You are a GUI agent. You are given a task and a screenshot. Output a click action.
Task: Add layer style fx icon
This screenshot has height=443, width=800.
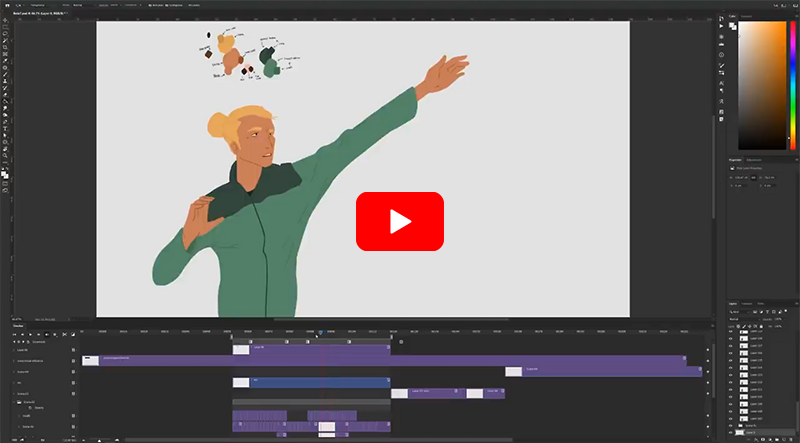pos(756,439)
